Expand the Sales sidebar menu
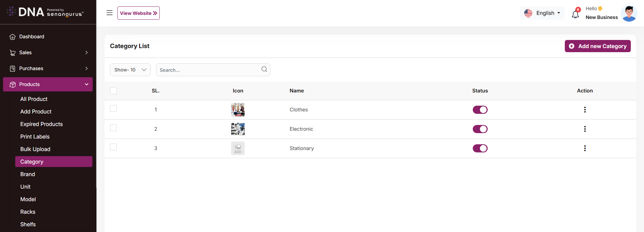 (48, 52)
